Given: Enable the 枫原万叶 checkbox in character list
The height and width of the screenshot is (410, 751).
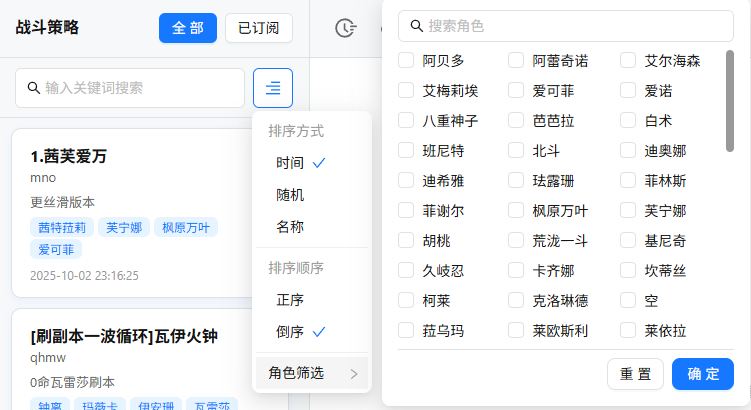Looking at the screenshot, I should coord(517,211).
